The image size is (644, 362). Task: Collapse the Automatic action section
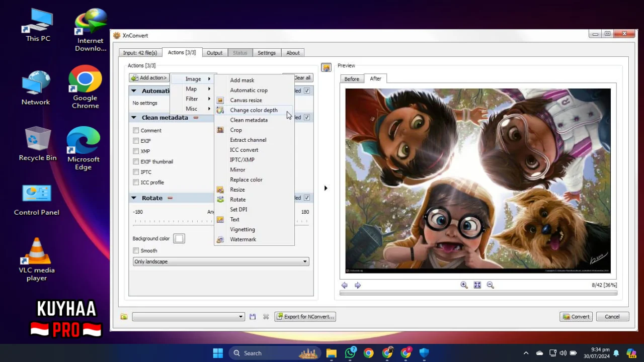(134, 91)
